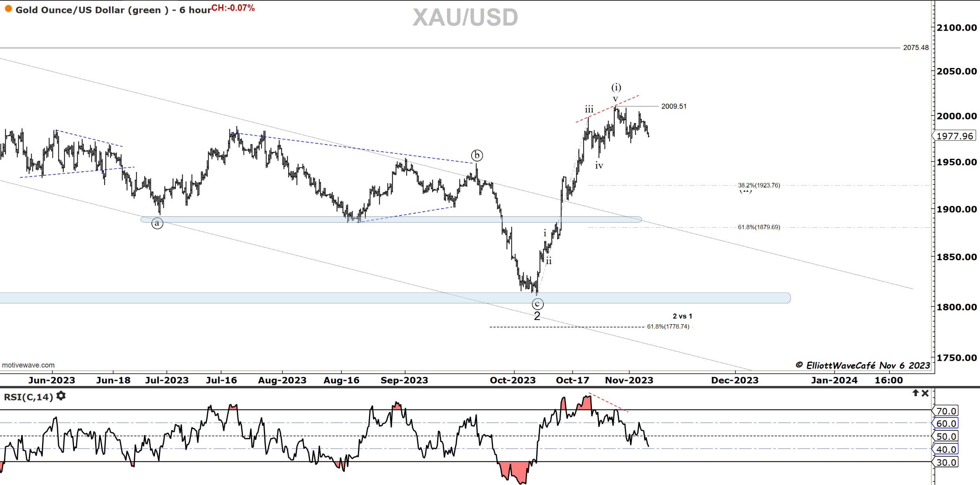Click the motivewave.com link

pyautogui.click(x=28, y=365)
